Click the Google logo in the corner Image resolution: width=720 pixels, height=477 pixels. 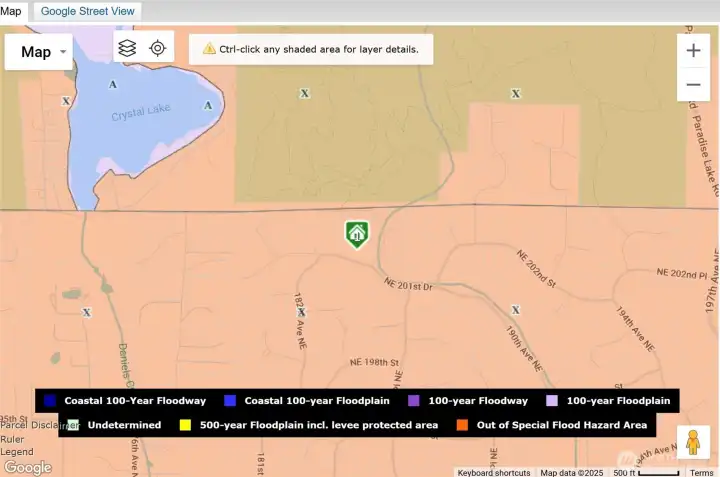27,467
